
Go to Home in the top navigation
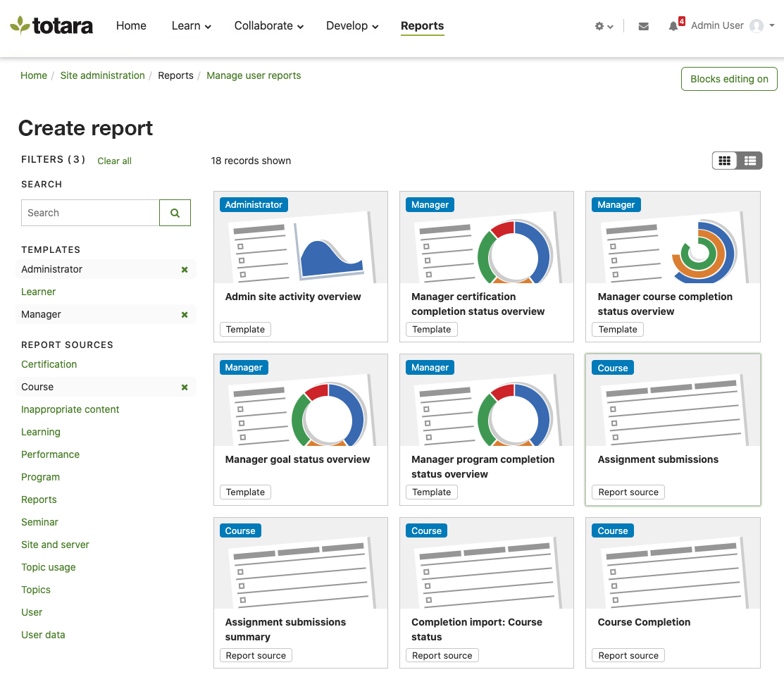click(131, 26)
